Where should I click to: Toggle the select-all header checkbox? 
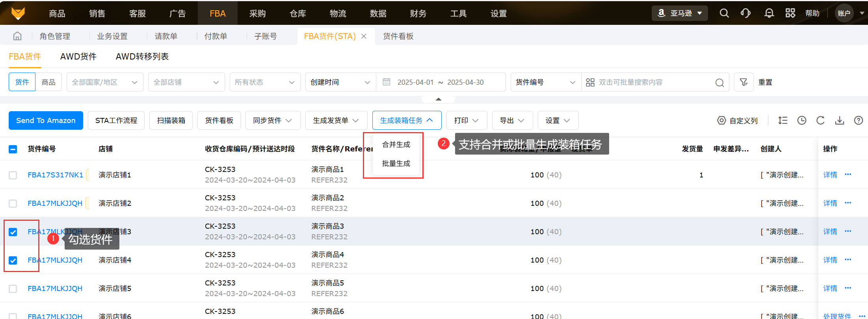[13, 149]
